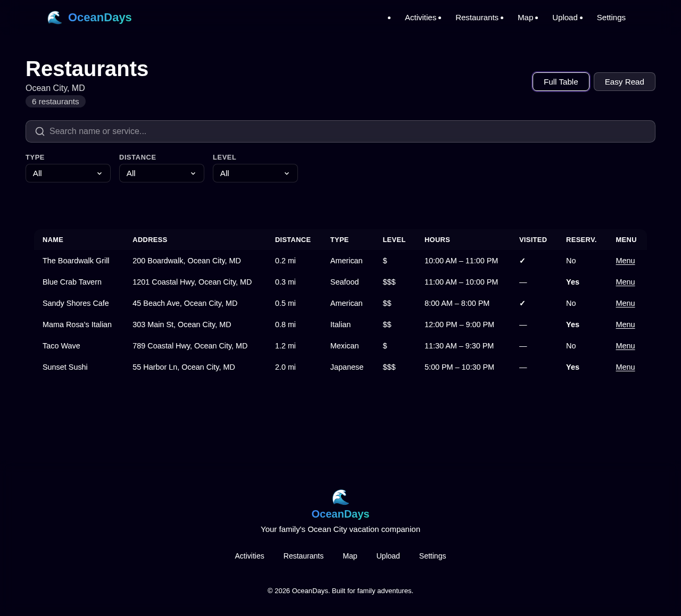
Task: Open the Distance filter dropdown
Action: [162, 173]
